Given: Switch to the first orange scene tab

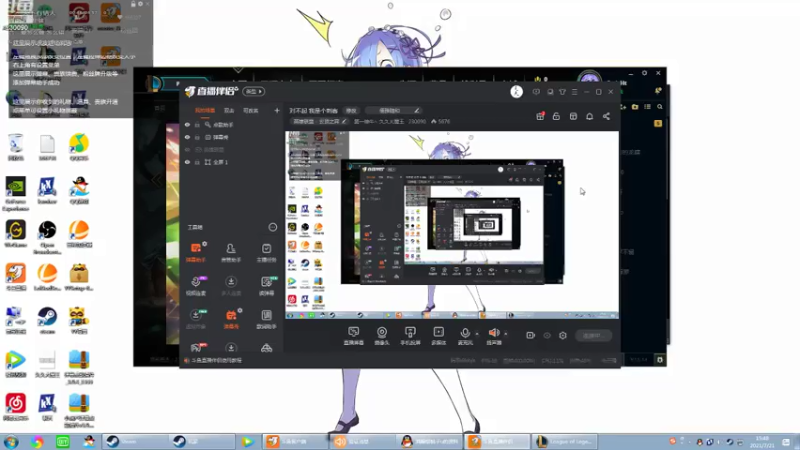Looking at the screenshot, I should tap(205, 110).
